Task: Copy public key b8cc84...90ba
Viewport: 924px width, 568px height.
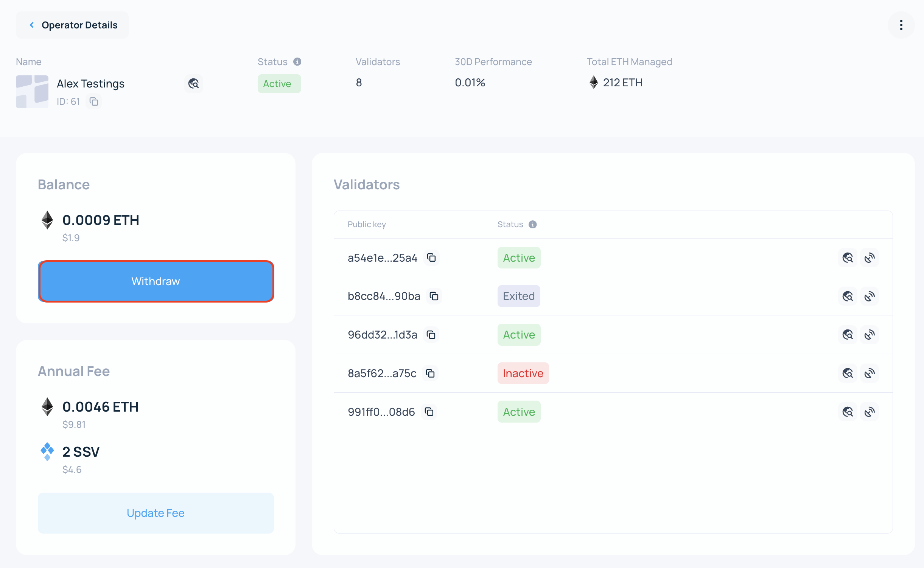Action: [x=434, y=296]
